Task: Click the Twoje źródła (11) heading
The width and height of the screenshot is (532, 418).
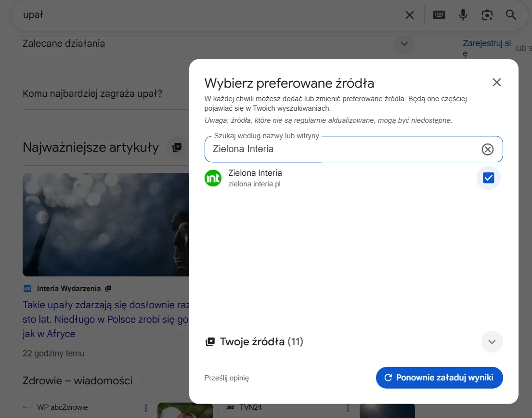Action: point(261,341)
